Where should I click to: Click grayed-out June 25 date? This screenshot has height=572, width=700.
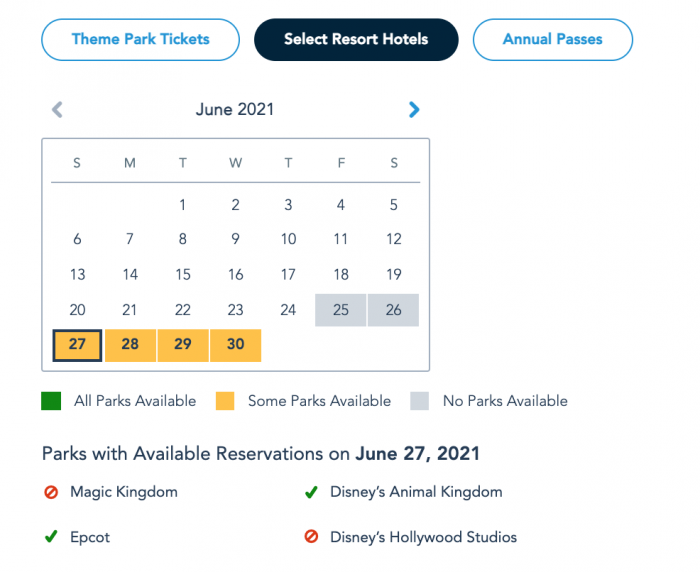341,310
